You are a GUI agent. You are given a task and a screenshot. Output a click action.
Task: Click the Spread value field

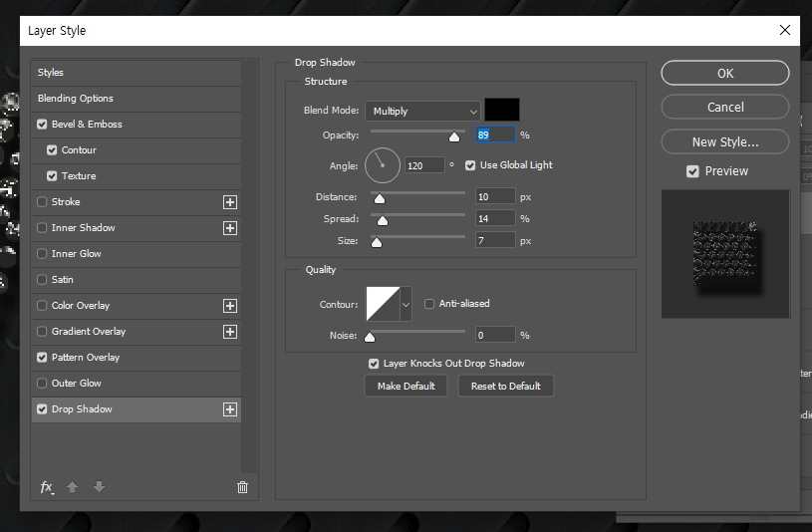495,218
